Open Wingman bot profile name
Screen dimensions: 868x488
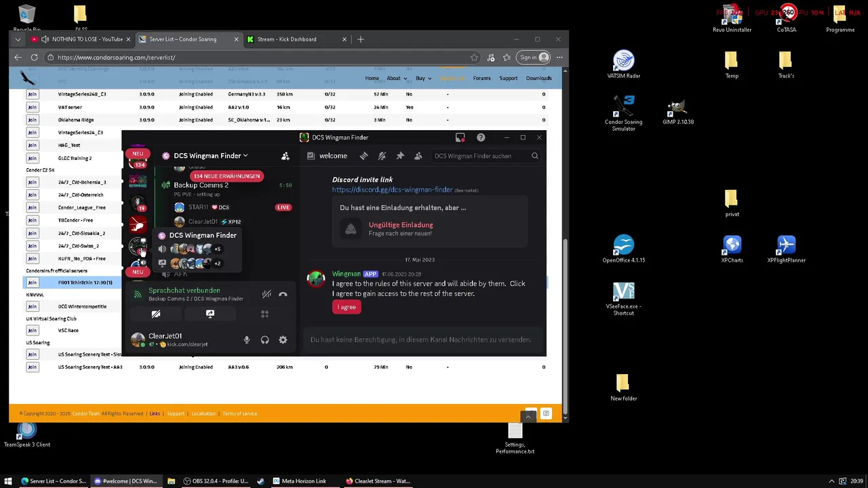346,274
